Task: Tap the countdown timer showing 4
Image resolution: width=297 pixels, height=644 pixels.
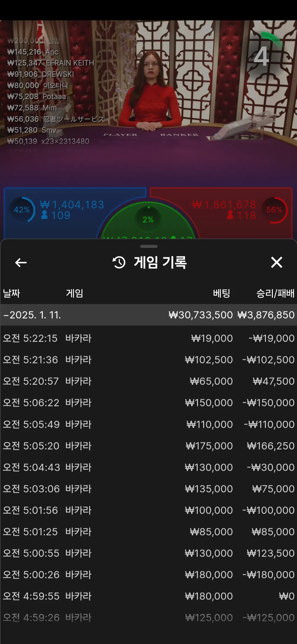Action: click(262, 56)
